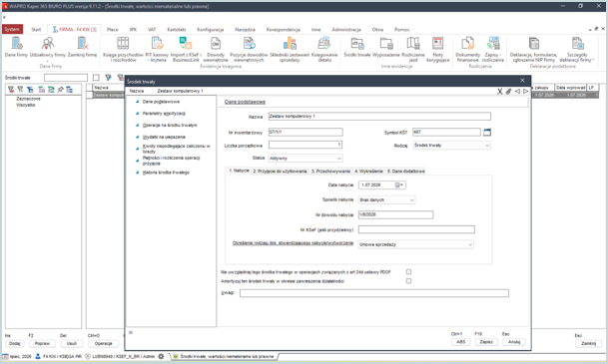The image size is (608, 364).
Task: Expand Operacje na środku trwałym section
Action: pyautogui.click(x=170, y=125)
